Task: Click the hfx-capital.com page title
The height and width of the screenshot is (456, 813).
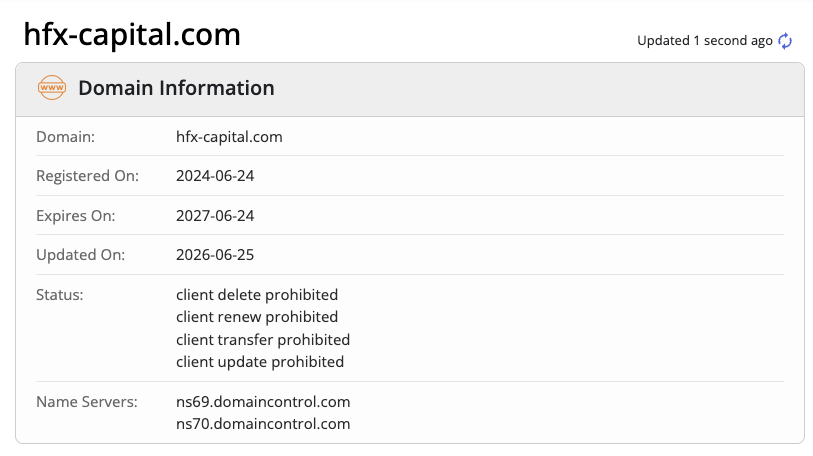Action: point(132,35)
